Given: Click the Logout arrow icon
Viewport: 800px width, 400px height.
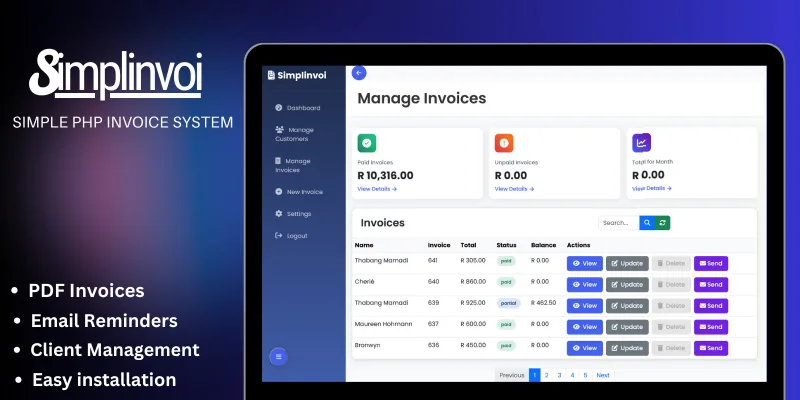Looking at the screenshot, I should (x=279, y=236).
